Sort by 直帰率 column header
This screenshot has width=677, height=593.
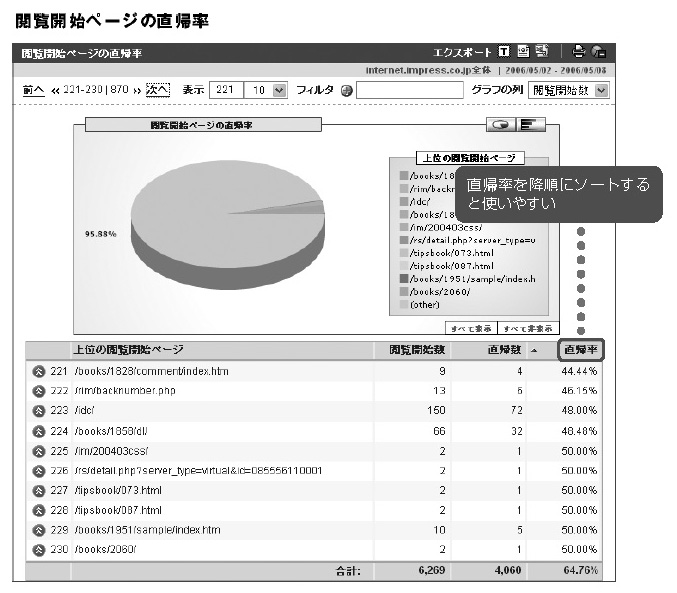[581, 350]
